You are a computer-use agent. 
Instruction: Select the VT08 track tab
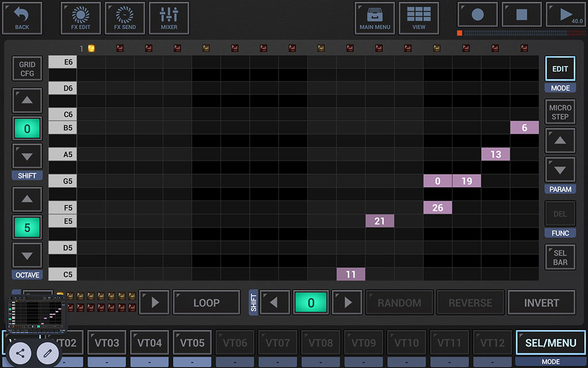point(320,342)
